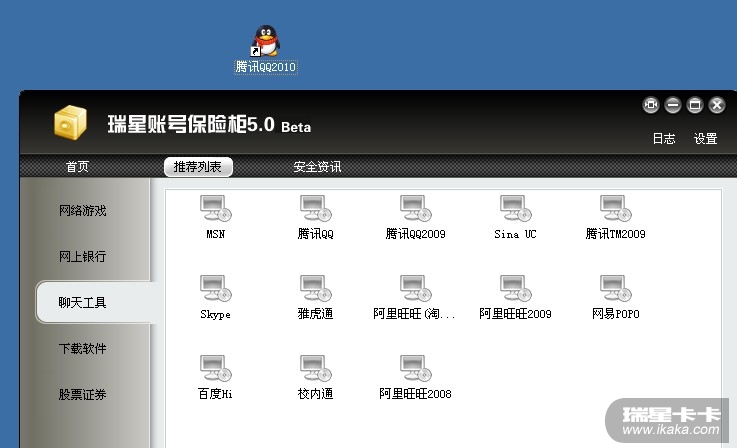Screen dimensions: 737x448
Task: Go to the 安全资讯 tab
Action: 317,166
